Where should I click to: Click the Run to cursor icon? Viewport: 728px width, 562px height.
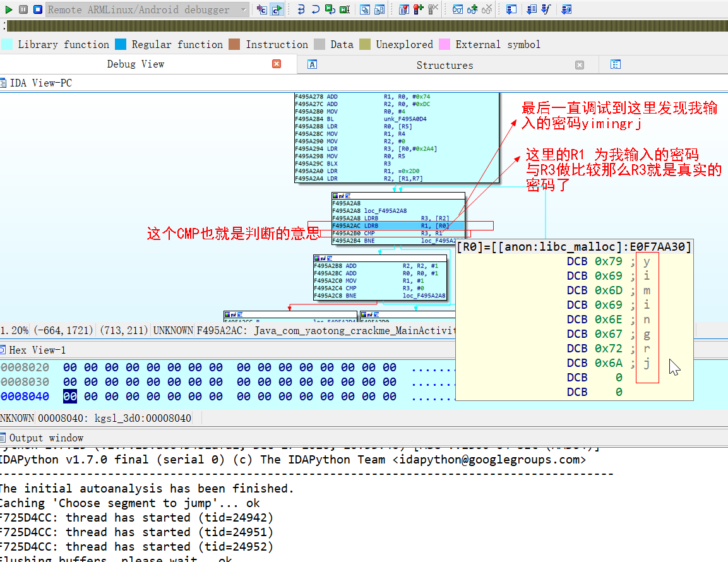(x=345, y=9)
